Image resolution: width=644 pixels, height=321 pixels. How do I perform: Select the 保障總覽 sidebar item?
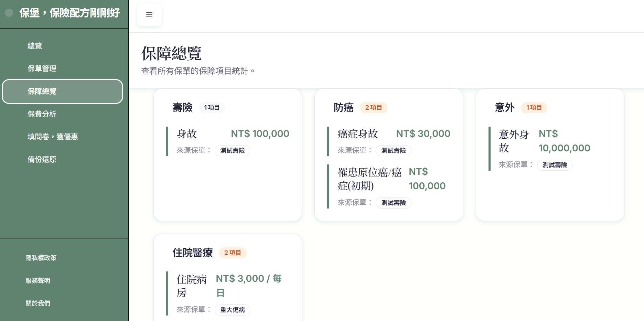coord(62,92)
